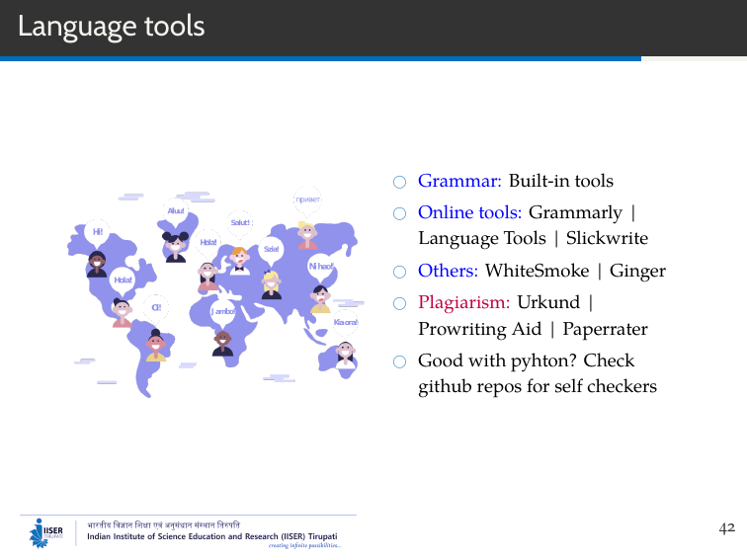The image size is (747, 560).
Task: Select the 'Grammar:' blue heading text
Action: coord(459,181)
